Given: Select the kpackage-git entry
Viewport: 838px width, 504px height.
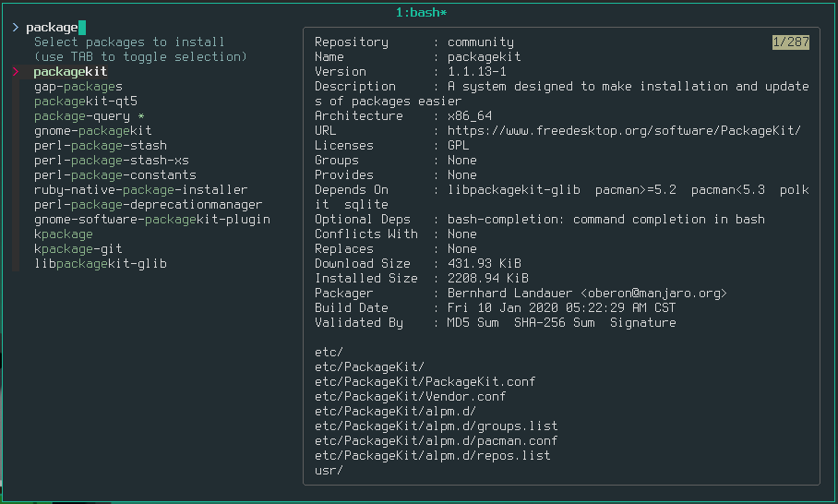Looking at the screenshot, I should click(x=78, y=249).
